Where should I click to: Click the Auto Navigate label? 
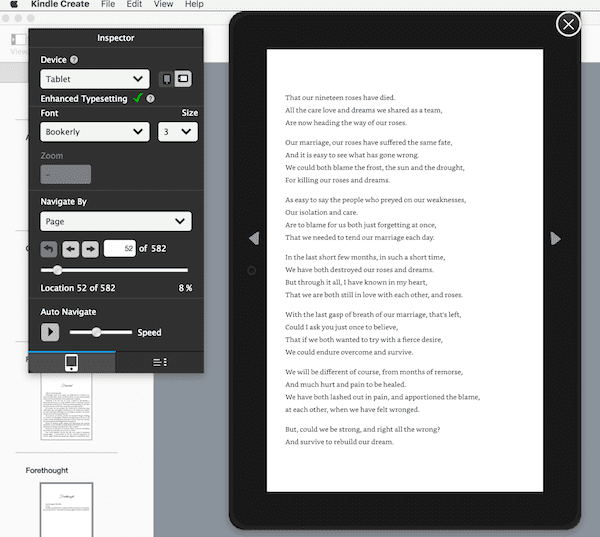coord(68,312)
